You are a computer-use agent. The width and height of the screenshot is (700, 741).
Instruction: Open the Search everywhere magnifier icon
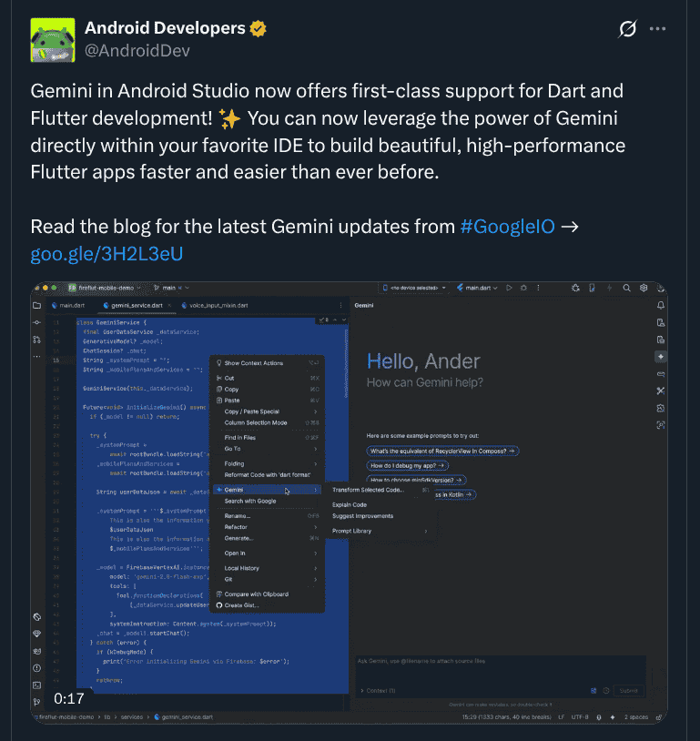pyautogui.click(x=627, y=288)
